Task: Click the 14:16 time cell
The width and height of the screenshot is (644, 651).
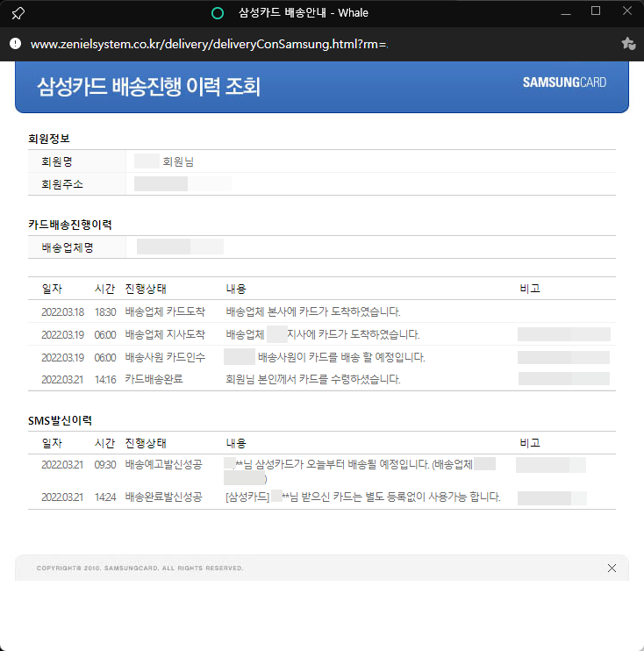Action: 105,380
